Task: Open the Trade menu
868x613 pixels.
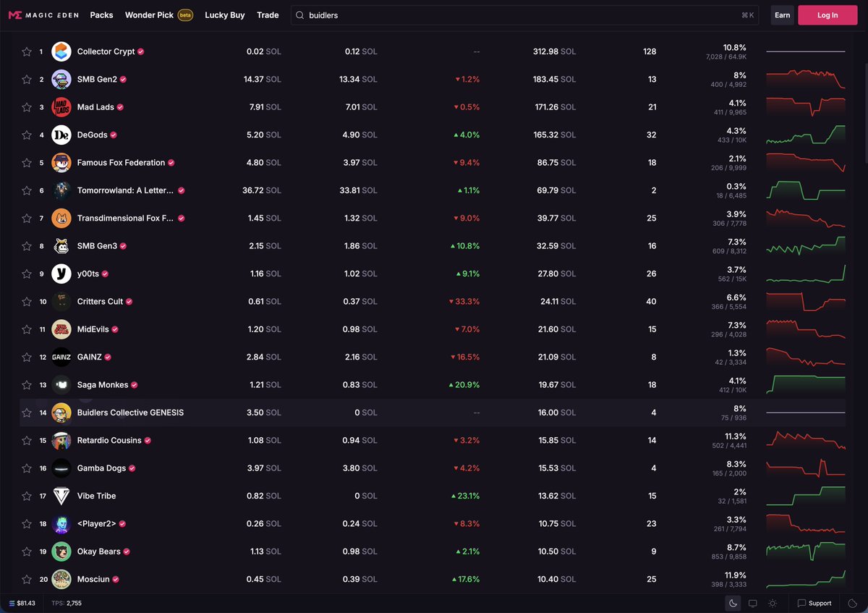Action: [268, 15]
